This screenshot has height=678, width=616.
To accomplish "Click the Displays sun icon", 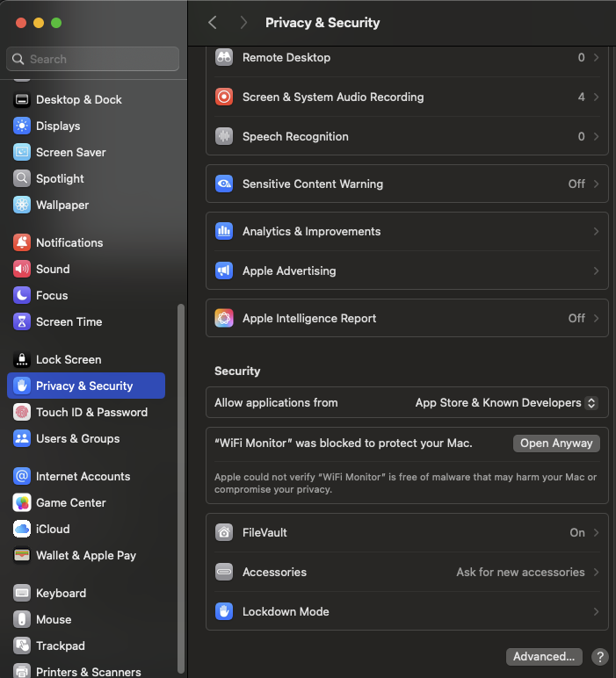I will click(22, 126).
